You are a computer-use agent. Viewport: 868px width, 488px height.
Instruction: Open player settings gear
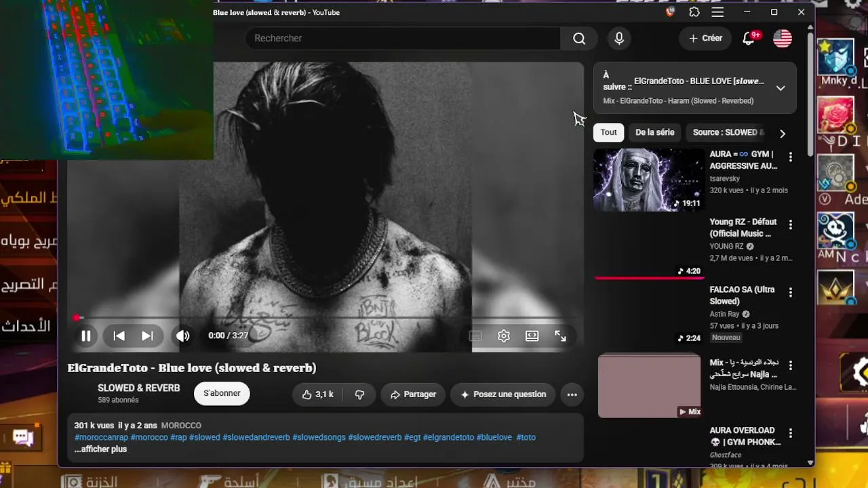point(504,335)
